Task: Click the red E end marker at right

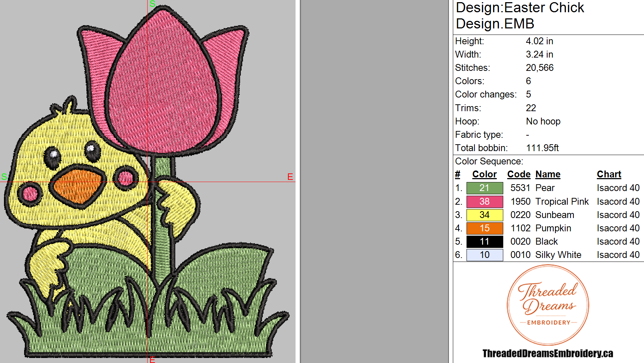Action: [x=290, y=177]
